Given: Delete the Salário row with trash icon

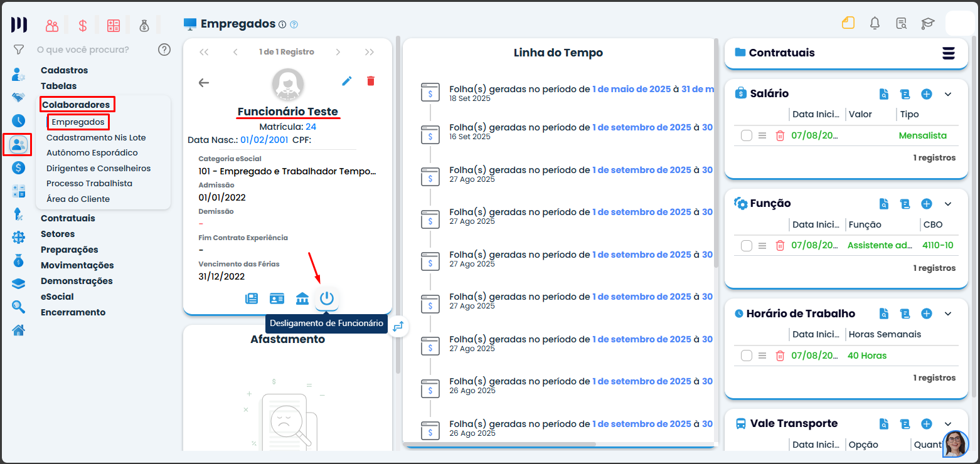Looking at the screenshot, I should (780, 135).
